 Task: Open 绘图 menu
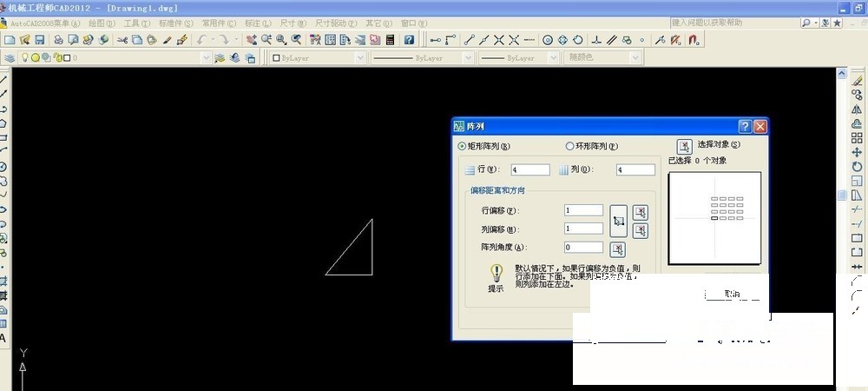point(102,23)
